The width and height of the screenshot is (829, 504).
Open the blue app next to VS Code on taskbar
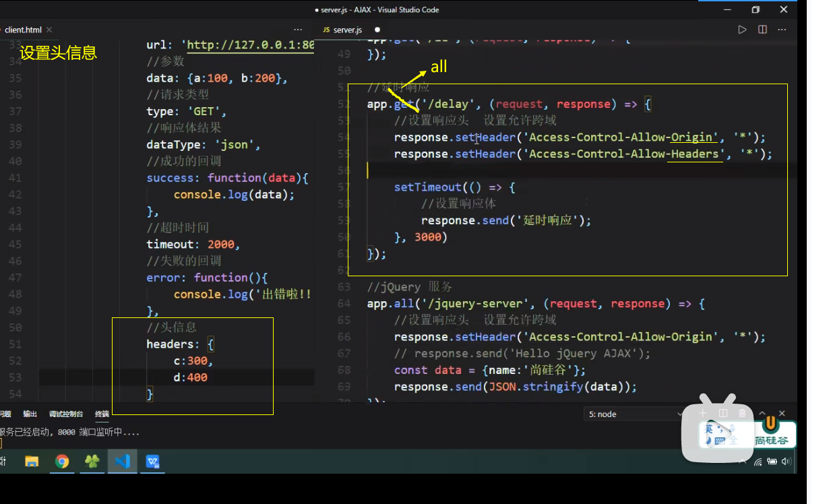(x=153, y=462)
